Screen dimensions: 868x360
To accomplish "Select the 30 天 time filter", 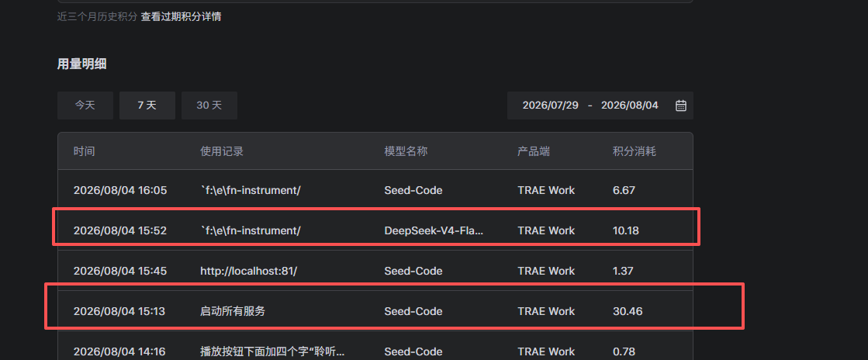I will point(209,106).
